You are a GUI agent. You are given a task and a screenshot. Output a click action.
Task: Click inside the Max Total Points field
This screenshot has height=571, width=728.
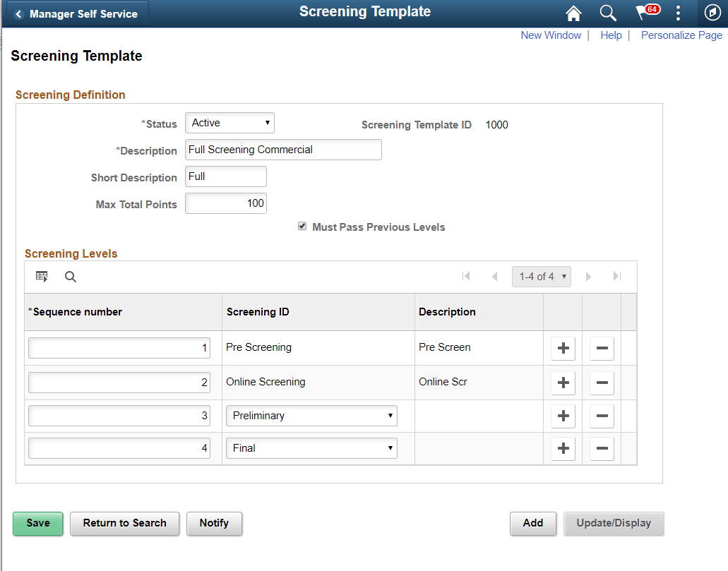(226, 203)
